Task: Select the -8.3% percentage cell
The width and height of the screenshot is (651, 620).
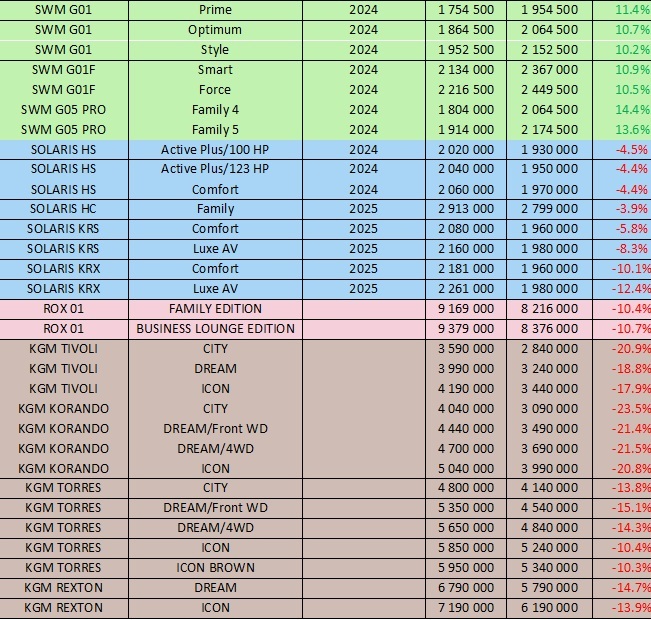Action: pos(622,249)
